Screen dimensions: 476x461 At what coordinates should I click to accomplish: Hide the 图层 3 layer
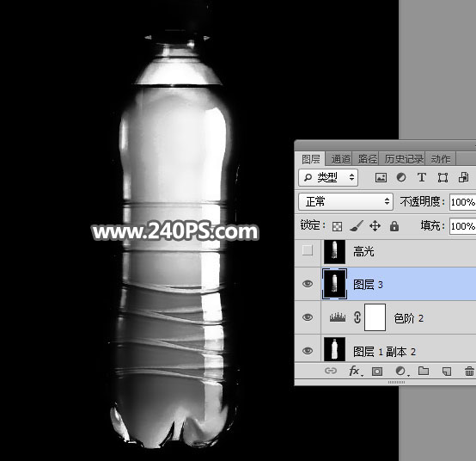308,284
